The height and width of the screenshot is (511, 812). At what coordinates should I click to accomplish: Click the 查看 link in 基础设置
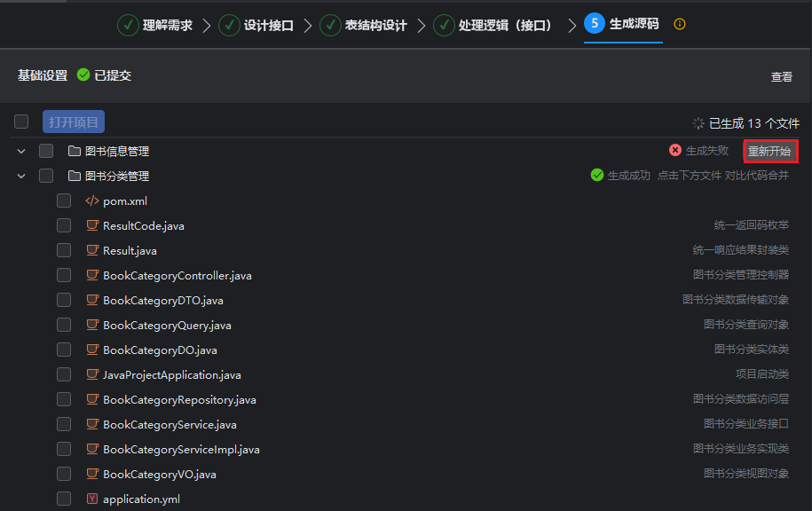click(781, 77)
